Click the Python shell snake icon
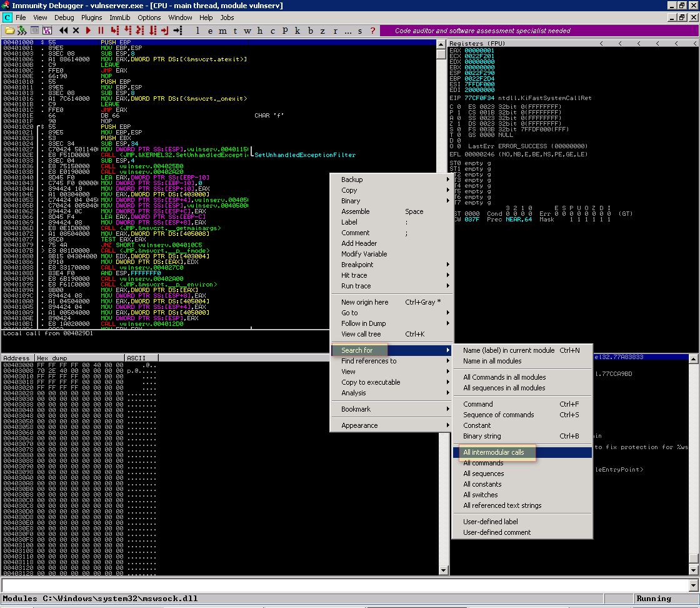 (22, 31)
